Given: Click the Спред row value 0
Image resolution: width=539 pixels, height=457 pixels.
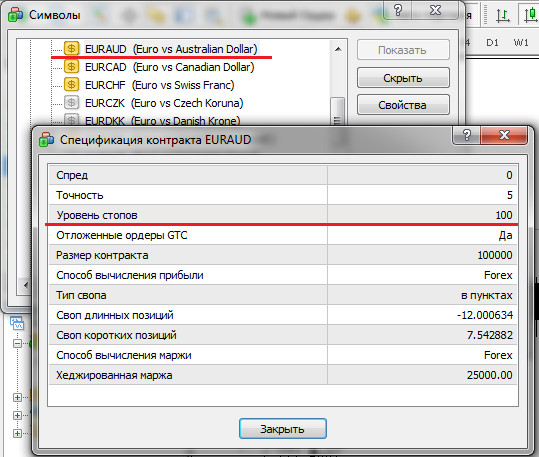Looking at the screenshot, I should 509,175.
